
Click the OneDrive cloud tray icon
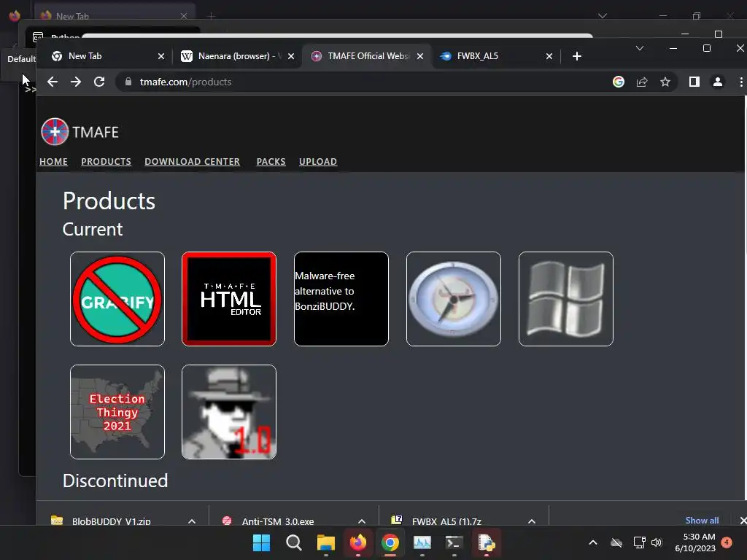(x=616, y=542)
